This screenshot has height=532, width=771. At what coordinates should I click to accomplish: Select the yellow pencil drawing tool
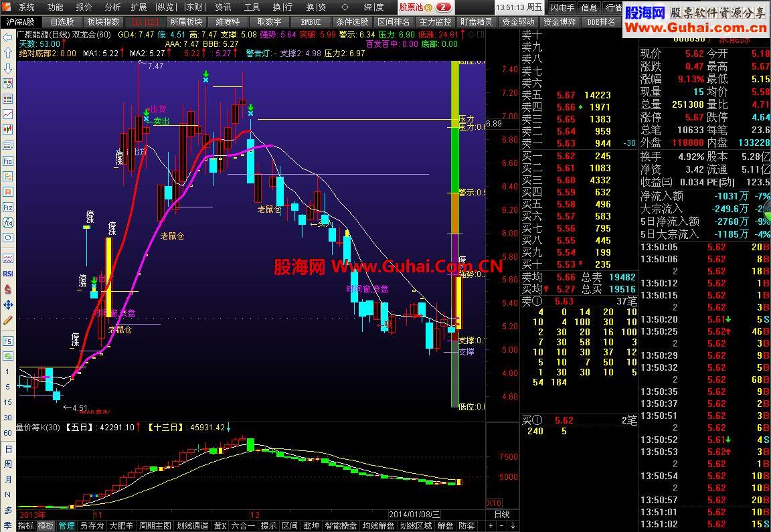tap(7, 320)
